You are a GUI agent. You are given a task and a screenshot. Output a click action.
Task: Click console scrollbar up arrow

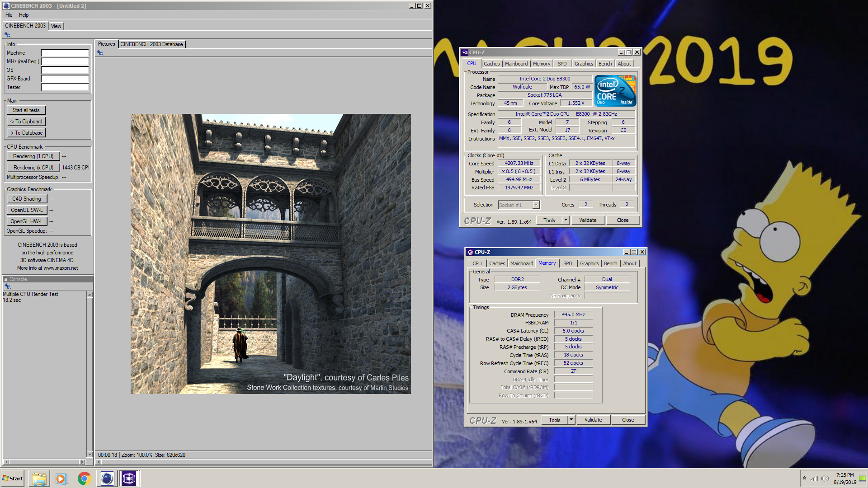[90, 295]
